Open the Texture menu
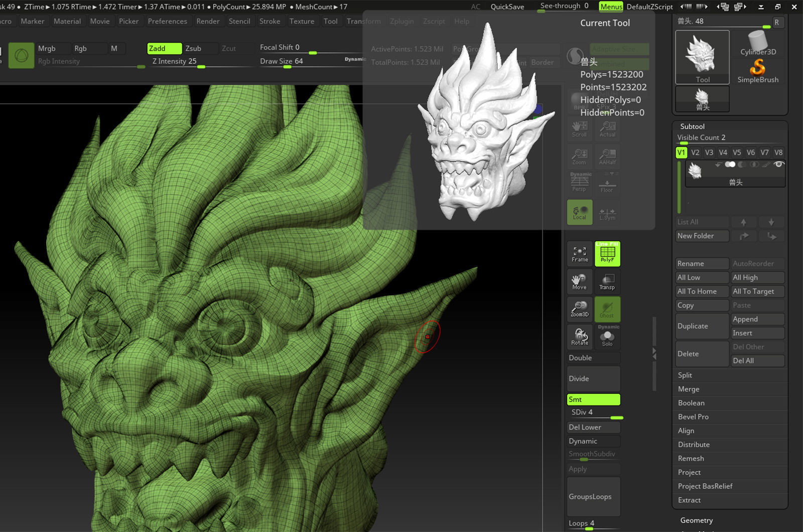Viewport: 803px width, 532px height. pos(302,21)
